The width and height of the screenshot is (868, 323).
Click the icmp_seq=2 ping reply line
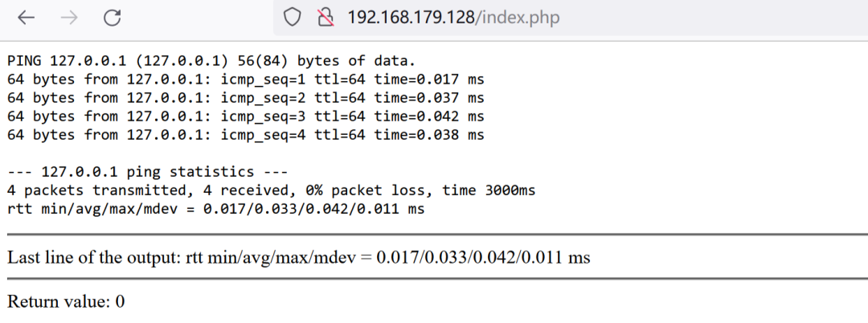(x=245, y=98)
